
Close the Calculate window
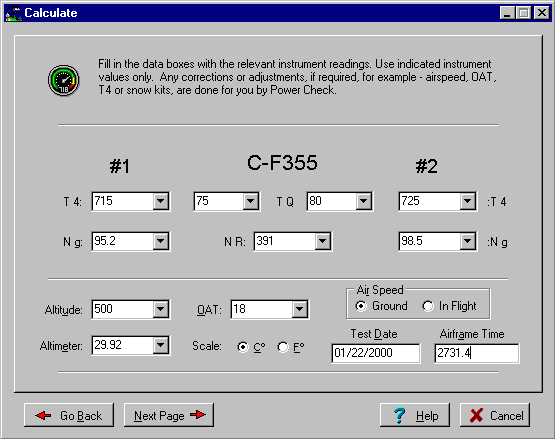pyautogui.click(x=542, y=13)
